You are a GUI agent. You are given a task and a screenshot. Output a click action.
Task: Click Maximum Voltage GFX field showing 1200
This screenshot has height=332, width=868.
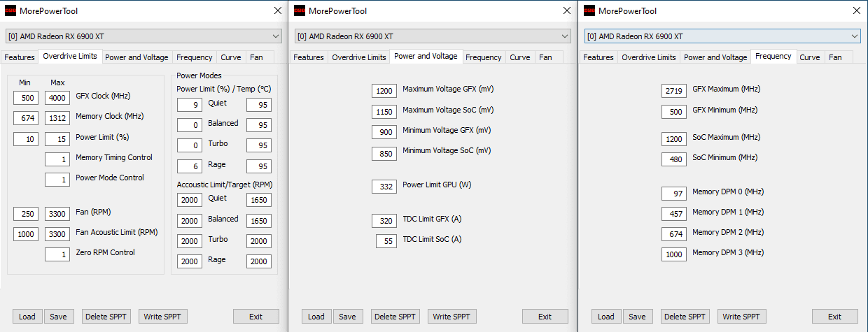coord(384,91)
